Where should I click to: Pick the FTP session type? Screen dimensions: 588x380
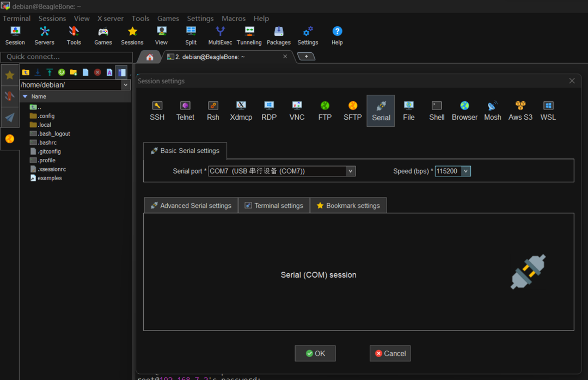tap(324, 111)
